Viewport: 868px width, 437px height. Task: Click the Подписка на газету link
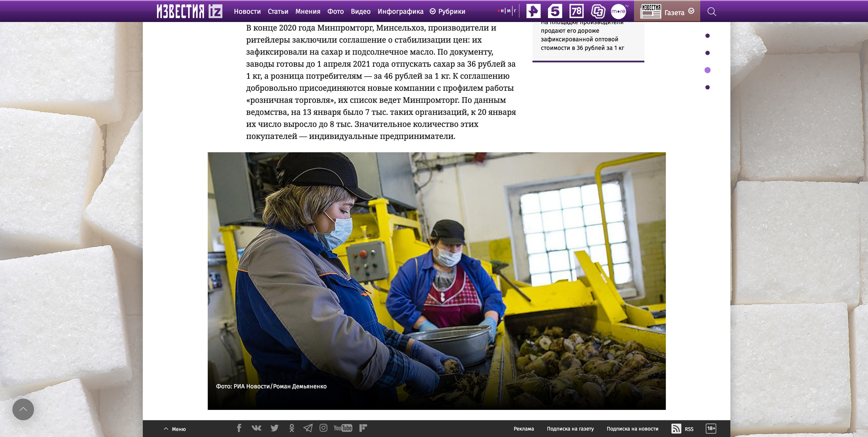[x=570, y=429]
